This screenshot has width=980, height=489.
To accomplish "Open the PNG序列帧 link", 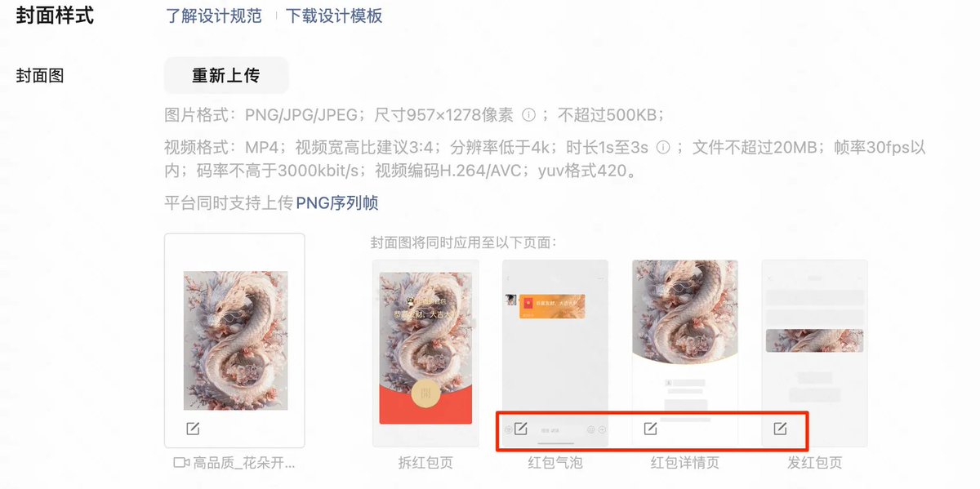I will click(337, 202).
